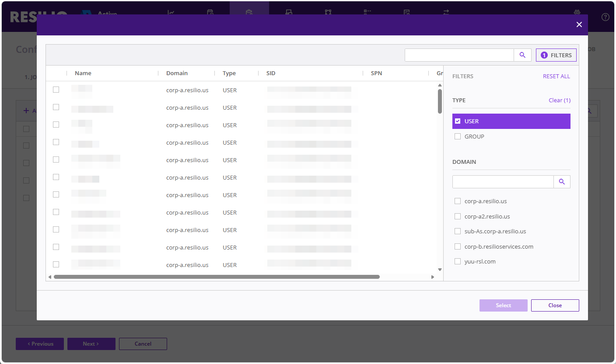Check the corp-a2.resilio.us domain filter
Screen dimensions: 616x364
pyautogui.click(x=458, y=216)
